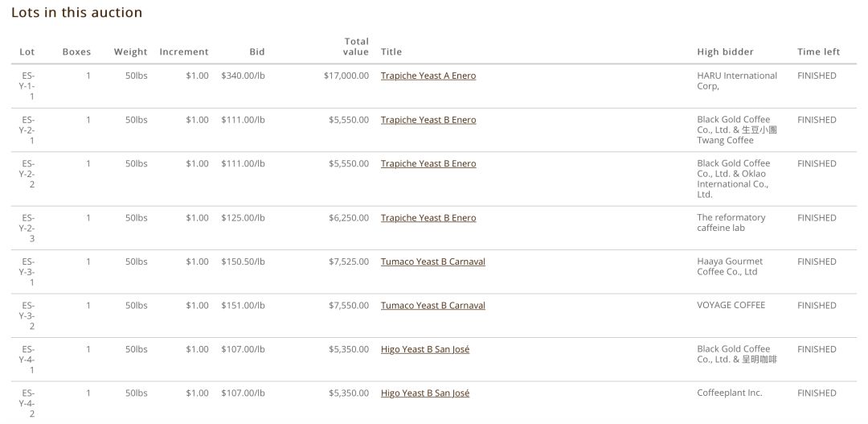Open Tumaco Yeast B Carnaval won by VOYAGE COFFEE
This screenshot has height=424, width=868.
coord(432,306)
